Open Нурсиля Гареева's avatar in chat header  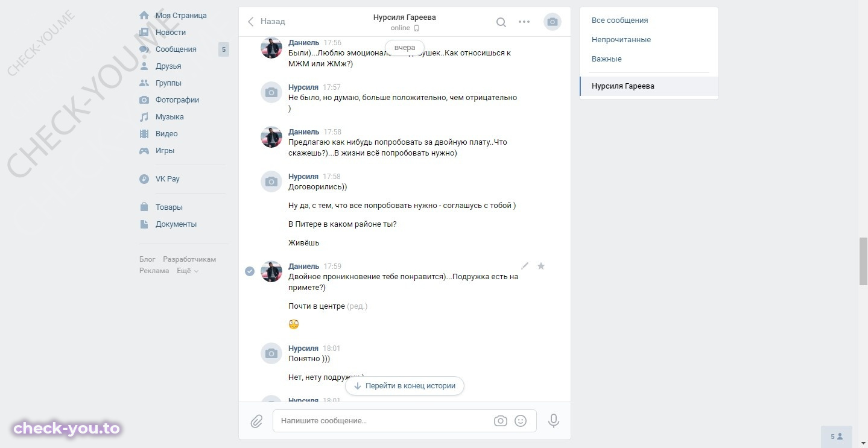coord(552,22)
